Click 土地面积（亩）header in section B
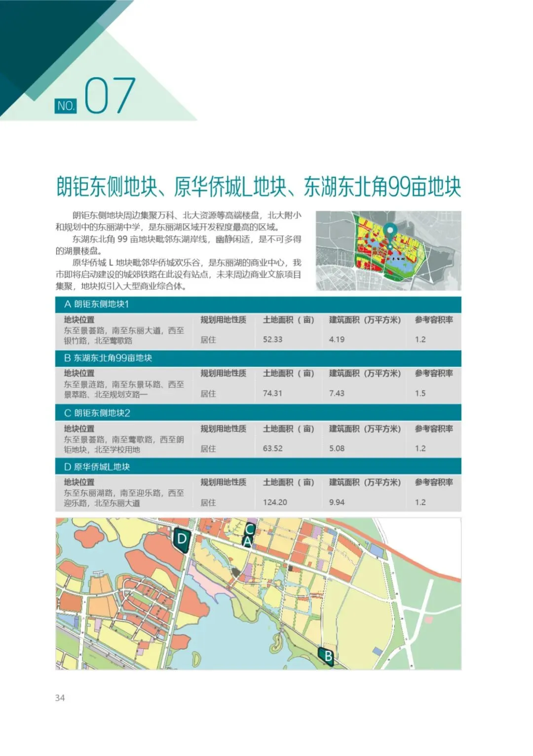This screenshot has width=533, height=756. click(x=289, y=374)
